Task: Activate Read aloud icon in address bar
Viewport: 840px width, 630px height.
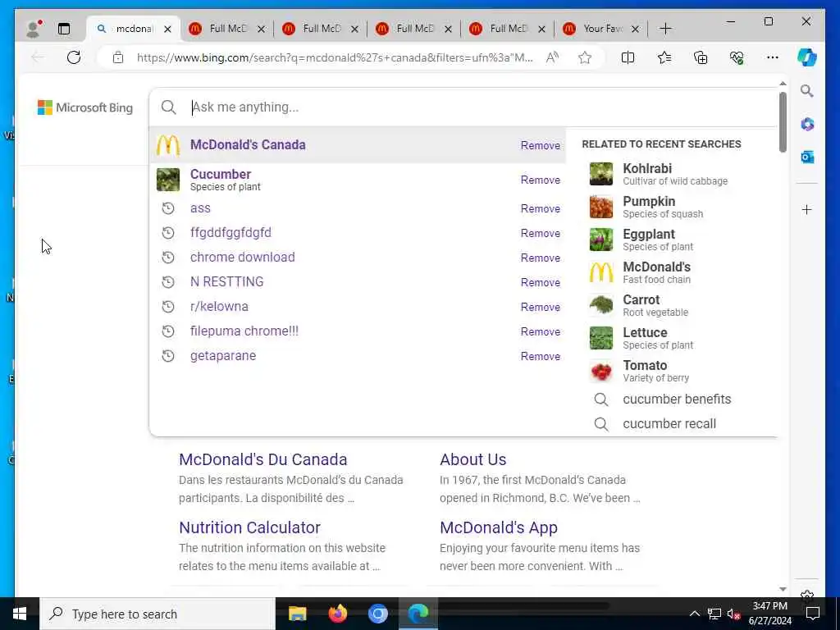Action: (x=552, y=57)
